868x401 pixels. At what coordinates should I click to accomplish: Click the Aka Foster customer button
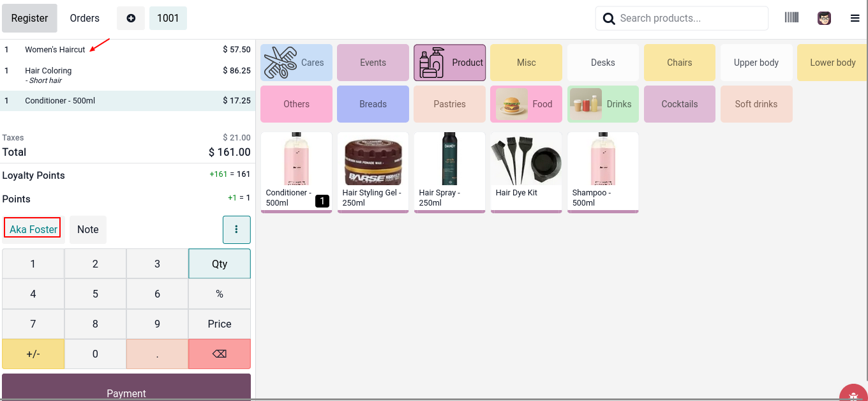coord(33,229)
